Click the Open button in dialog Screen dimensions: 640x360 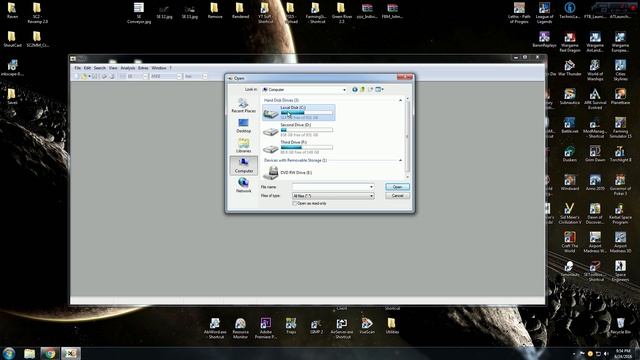coord(397,187)
